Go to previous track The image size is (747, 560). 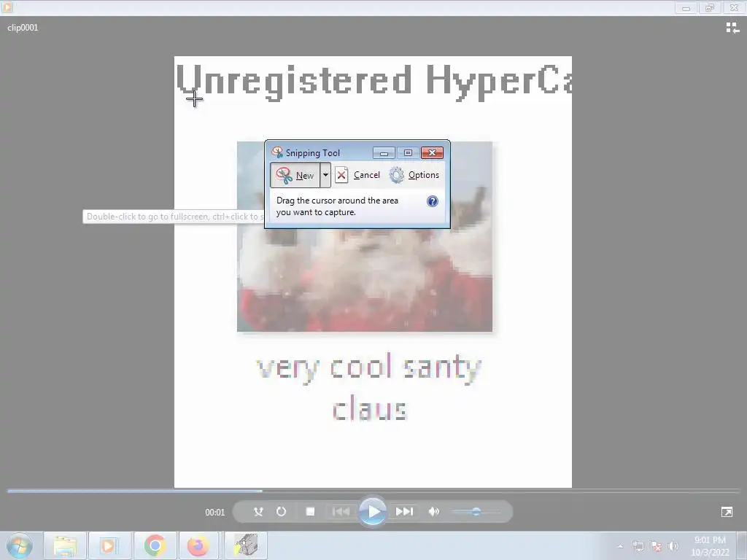pos(341,512)
